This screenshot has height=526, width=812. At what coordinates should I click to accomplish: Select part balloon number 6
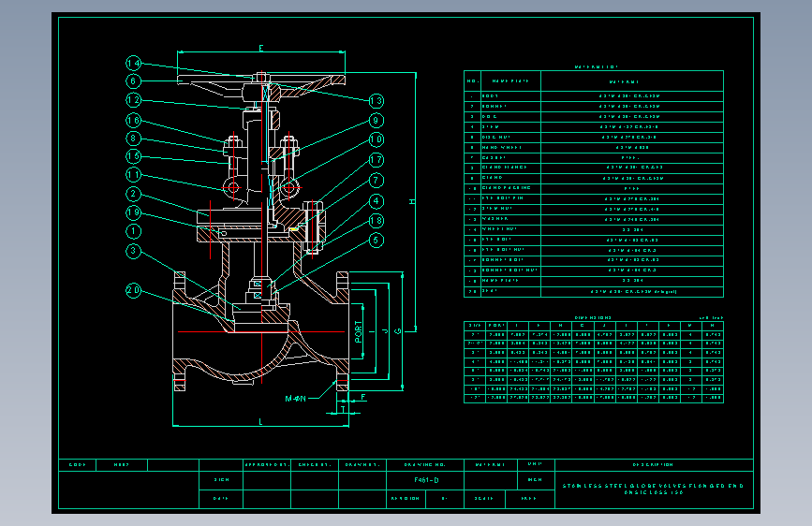click(x=134, y=80)
